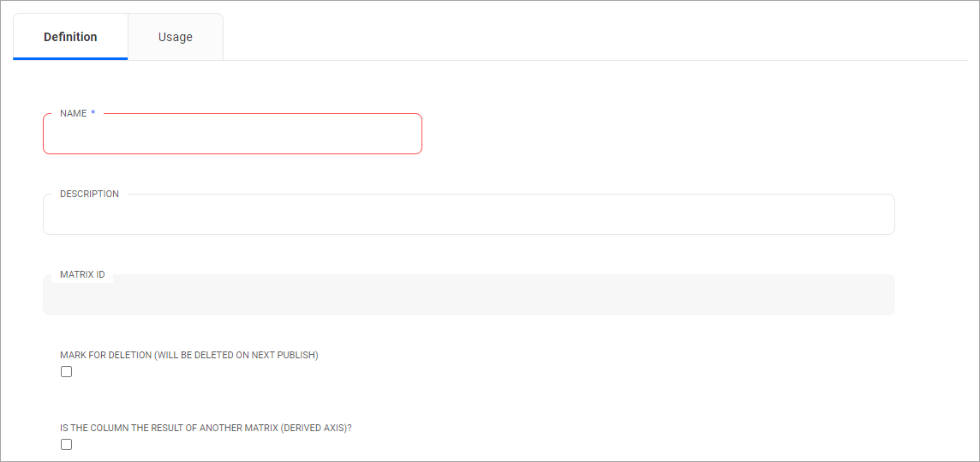This screenshot has width=980, height=462.
Task: Switch to the Usage tab
Action: pyautogui.click(x=175, y=37)
